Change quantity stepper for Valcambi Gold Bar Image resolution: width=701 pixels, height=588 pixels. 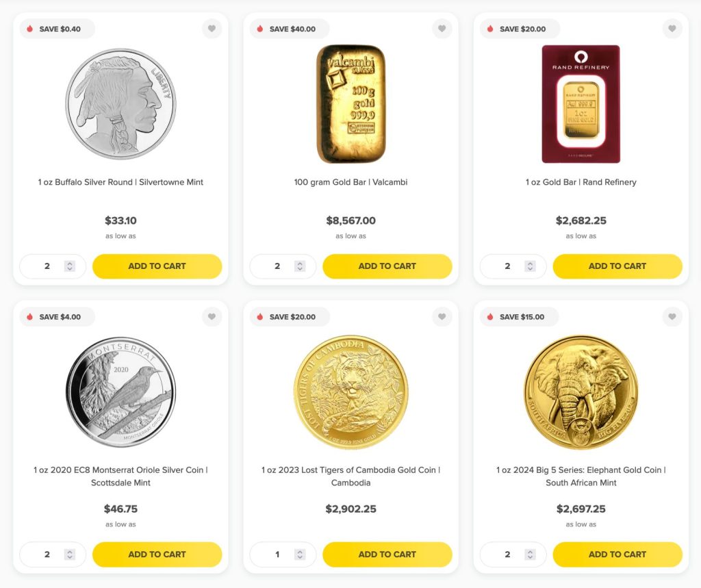pyautogui.click(x=299, y=266)
